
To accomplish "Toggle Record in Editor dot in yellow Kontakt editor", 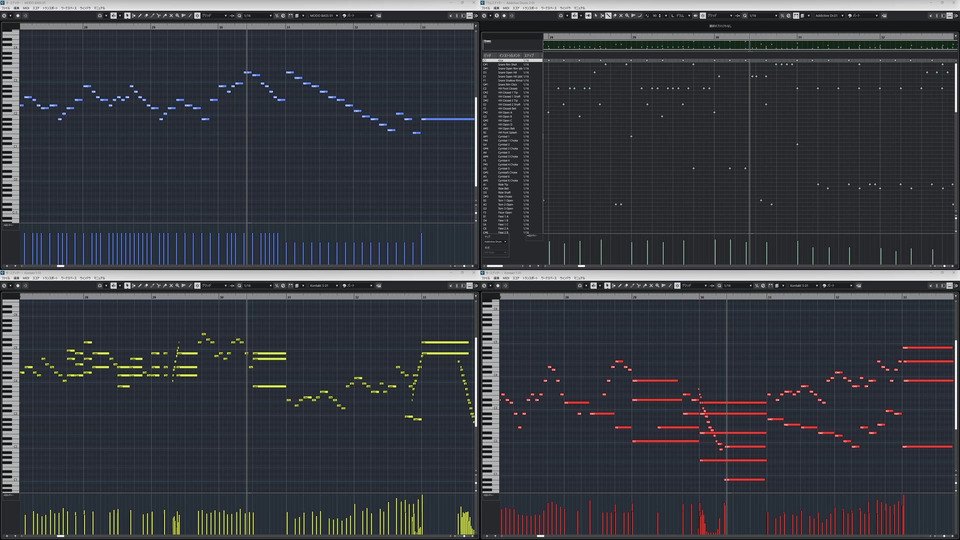I will [18, 285].
